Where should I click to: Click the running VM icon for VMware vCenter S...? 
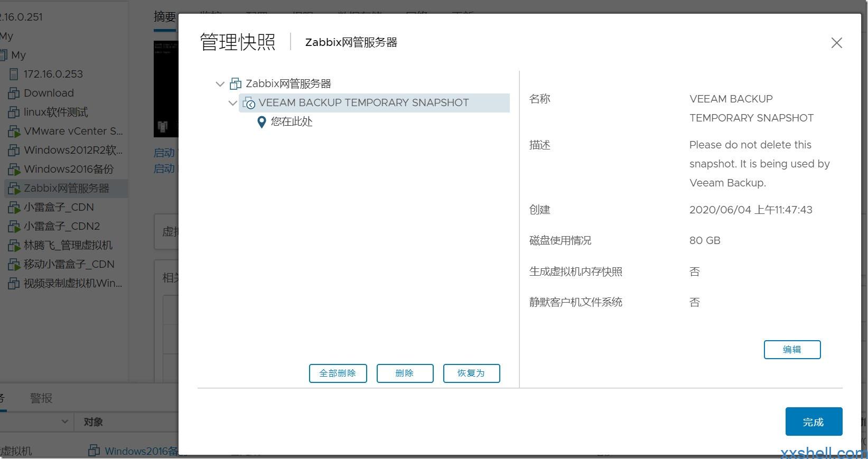pyautogui.click(x=14, y=132)
